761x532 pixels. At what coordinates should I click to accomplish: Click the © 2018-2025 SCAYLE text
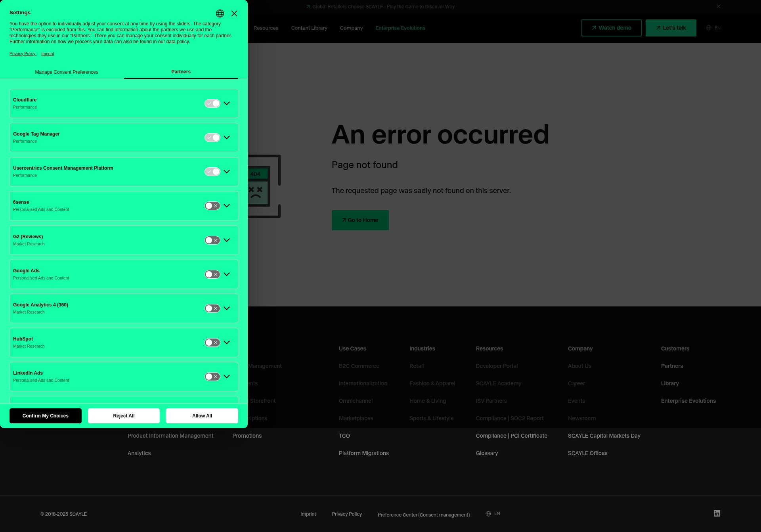63,514
